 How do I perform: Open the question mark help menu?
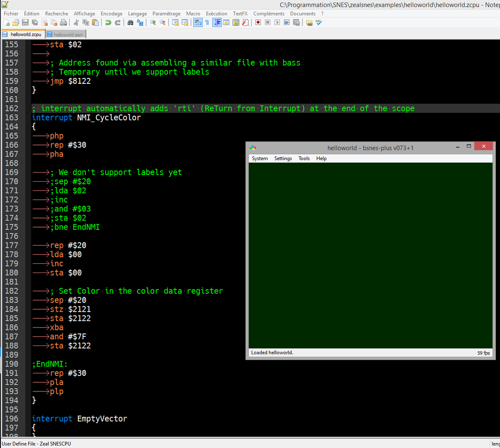(x=322, y=13)
